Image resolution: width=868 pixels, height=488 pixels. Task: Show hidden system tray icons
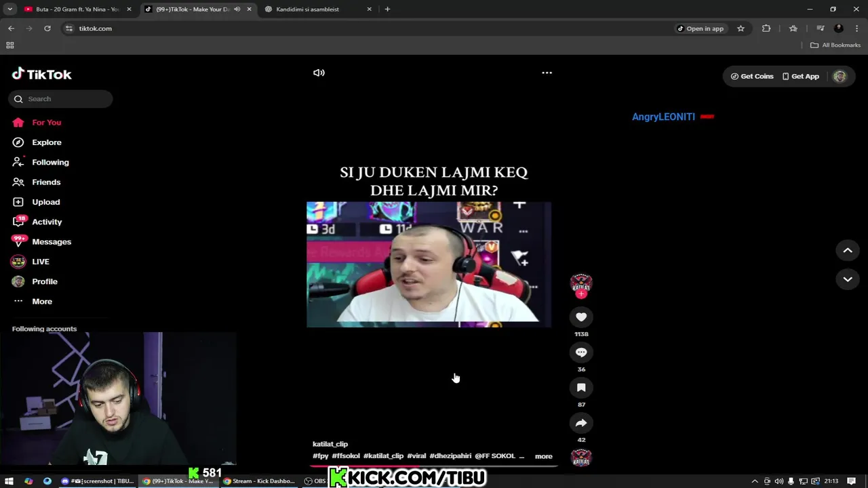[755, 481]
